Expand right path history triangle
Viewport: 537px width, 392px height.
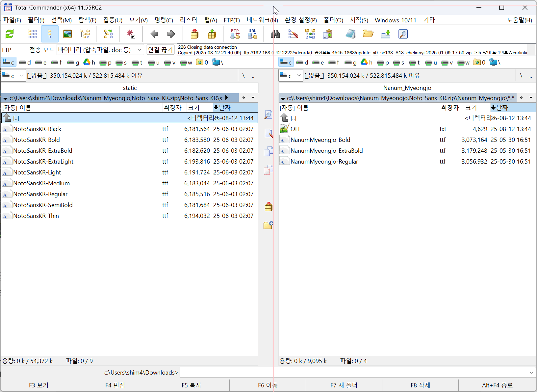pyautogui.click(x=283, y=98)
